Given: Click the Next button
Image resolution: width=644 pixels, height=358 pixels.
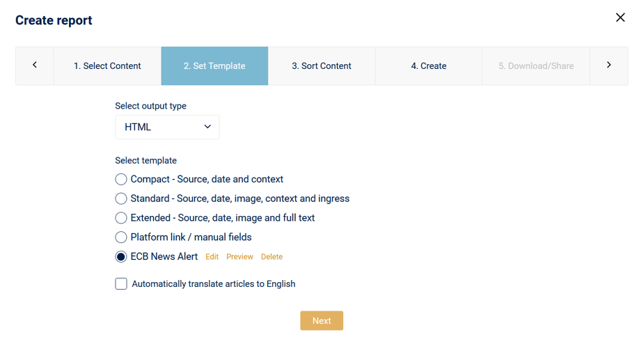Looking at the screenshot, I should click(322, 320).
